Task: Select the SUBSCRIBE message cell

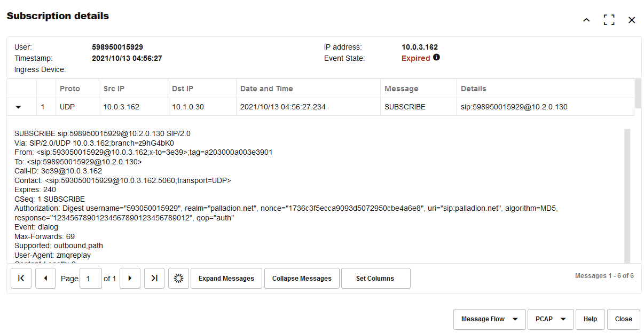Action: click(x=418, y=107)
